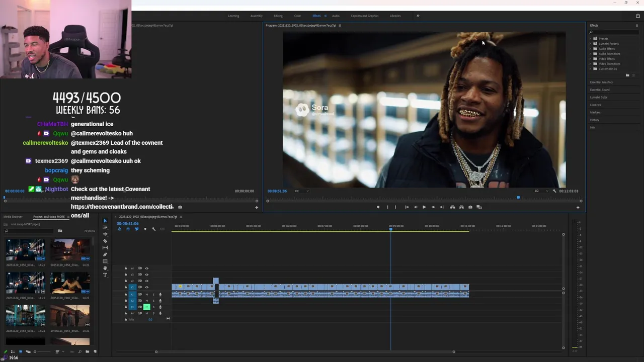Mute the A1 audio track
Screen dimensions: 644x362
pyautogui.click(x=147, y=294)
